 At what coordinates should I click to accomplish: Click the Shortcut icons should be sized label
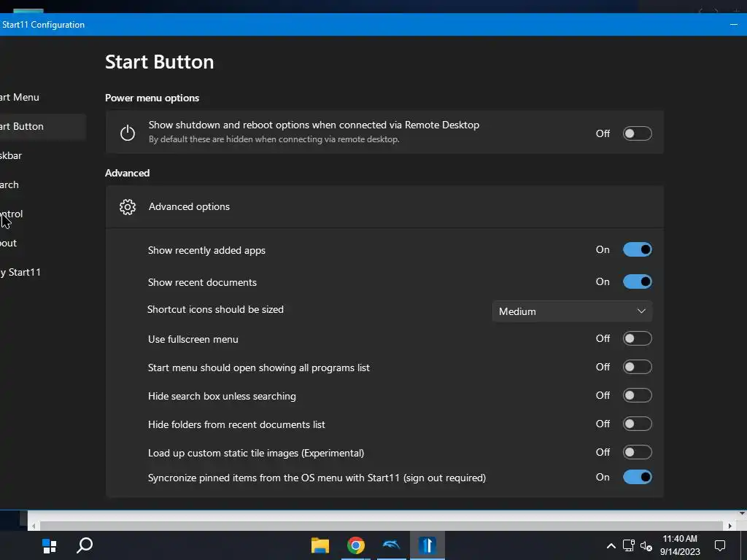(x=215, y=309)
